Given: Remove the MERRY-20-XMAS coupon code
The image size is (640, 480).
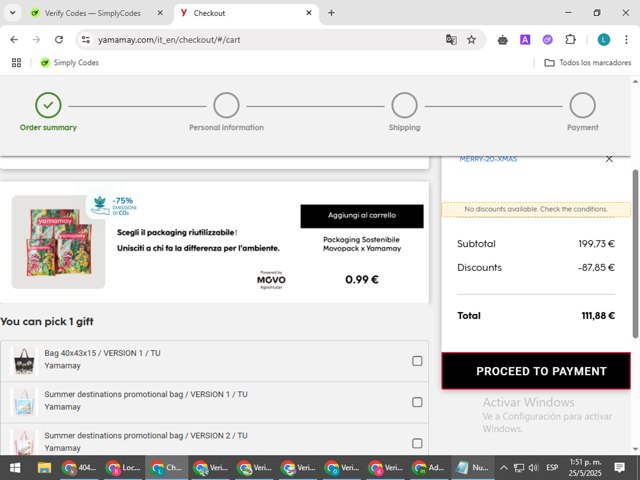Looking at the screenshot, I should tap(609, 159).
